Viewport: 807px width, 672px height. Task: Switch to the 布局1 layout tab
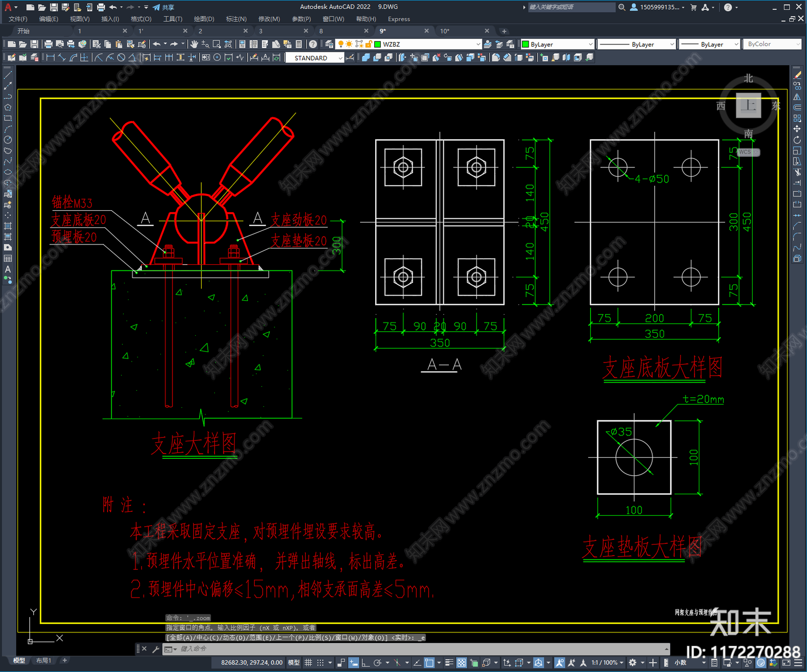pyautogui.click(x=44, y=660)
